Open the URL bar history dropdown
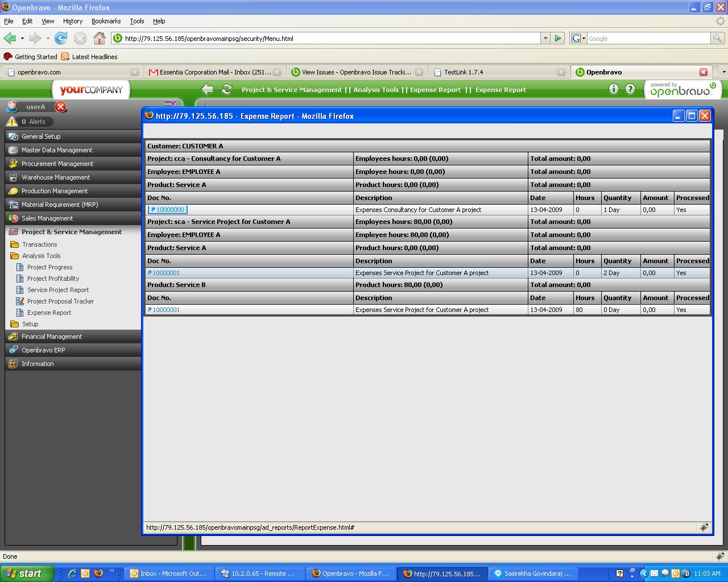Screen dimensions: 728x582 point(545,38)
